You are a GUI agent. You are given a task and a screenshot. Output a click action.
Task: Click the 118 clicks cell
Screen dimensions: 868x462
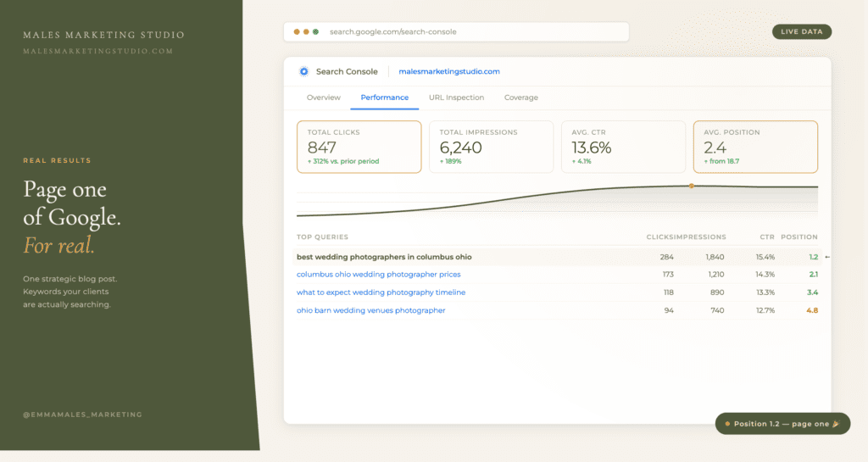coord(669,292)
